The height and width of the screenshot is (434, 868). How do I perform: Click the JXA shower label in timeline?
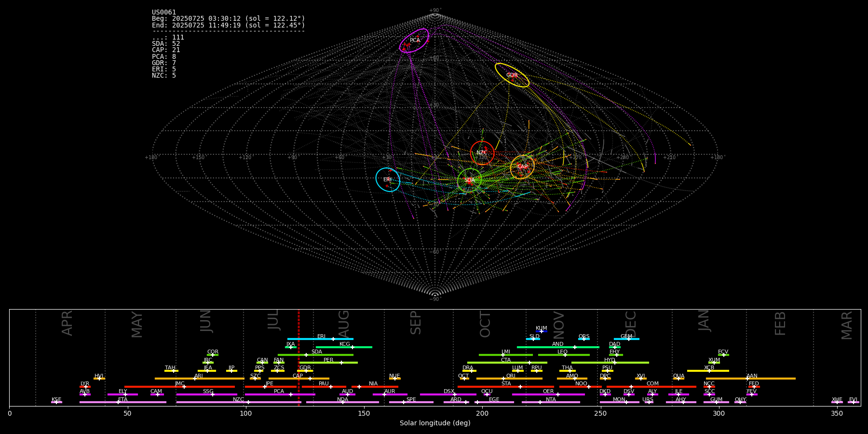(290, 344)
